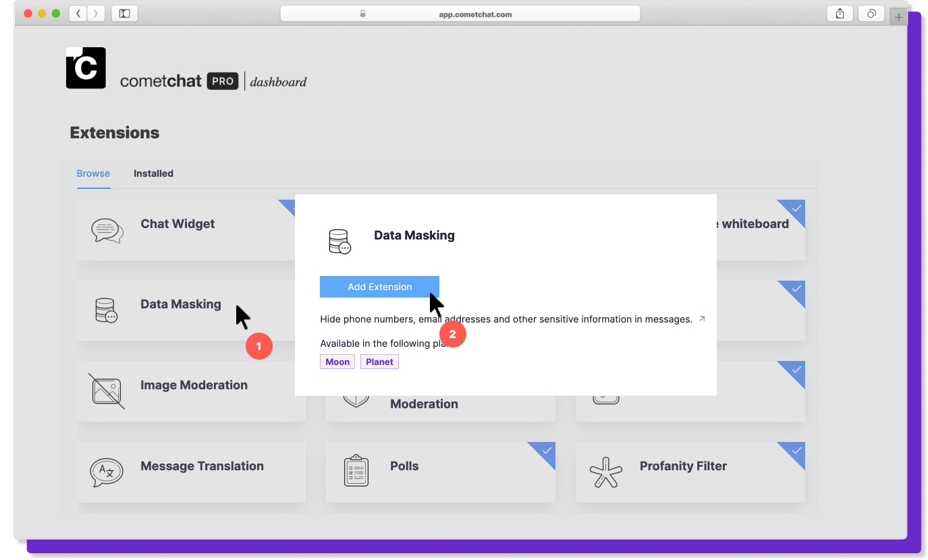Click the app.cometchat.com address bar
928x560 pixels.
point(460,13)
